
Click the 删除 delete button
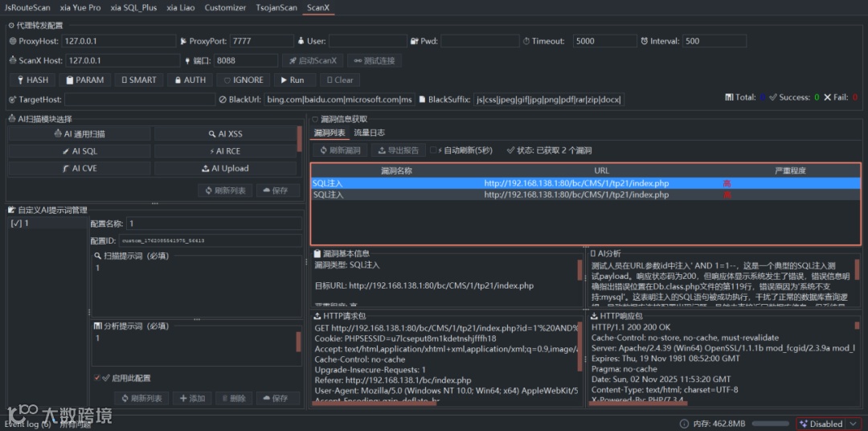click(x=234, y=398)
